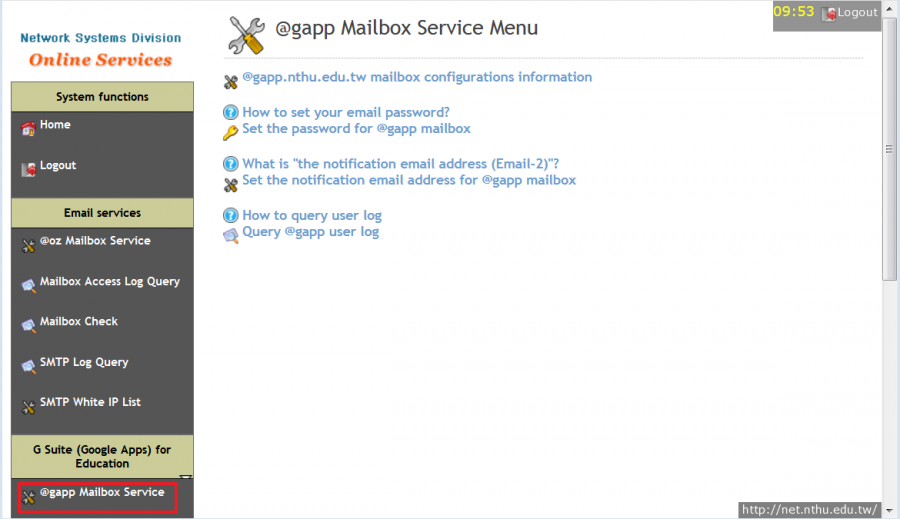The image size is (900, 519).
Task: Open the @gapp Mailbox Service menu item
Action: [x=101, y=493]
